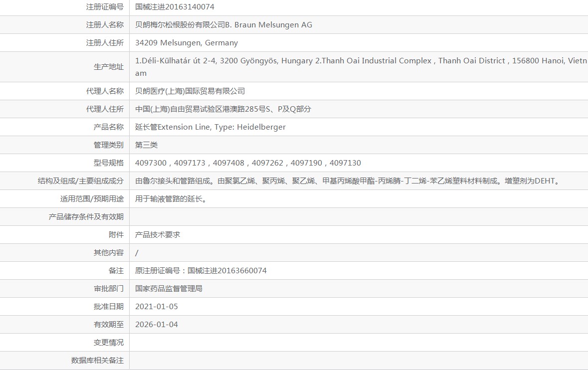
Task: Select approving department 国家药品监督管理局
Action: (x=169, y=289)
